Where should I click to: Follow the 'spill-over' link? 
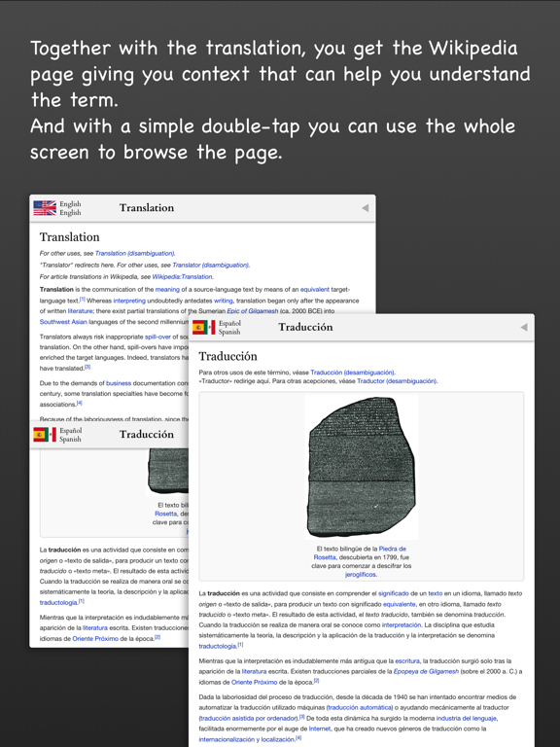[157, 337]
